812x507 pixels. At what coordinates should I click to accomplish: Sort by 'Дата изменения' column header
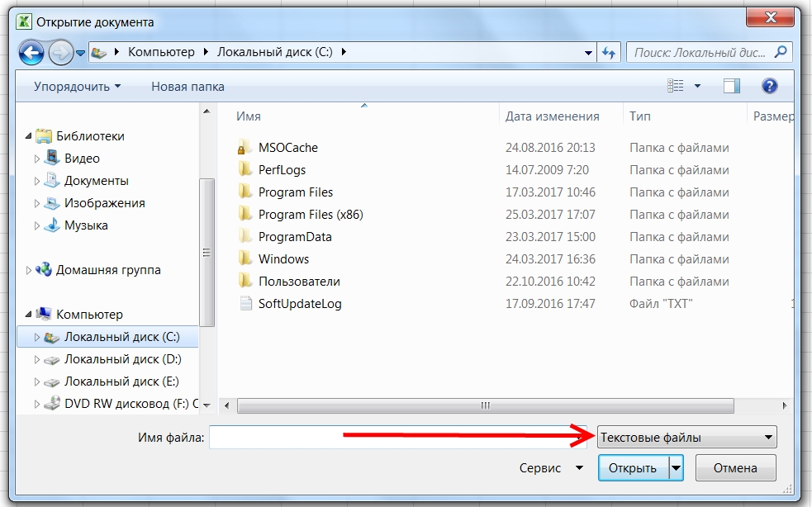552,116
